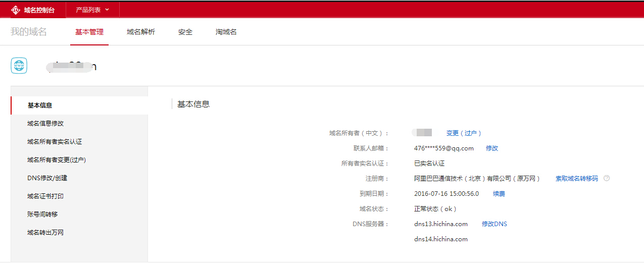The image size is (644, 266).
Task: Open 域名信息修改 in the sidebar
Action: [45, 124]
